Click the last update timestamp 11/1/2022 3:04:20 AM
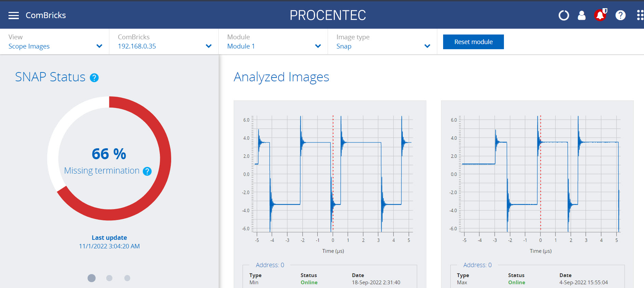Viewport: 644px width, 288px height. [x=109, y=246]
